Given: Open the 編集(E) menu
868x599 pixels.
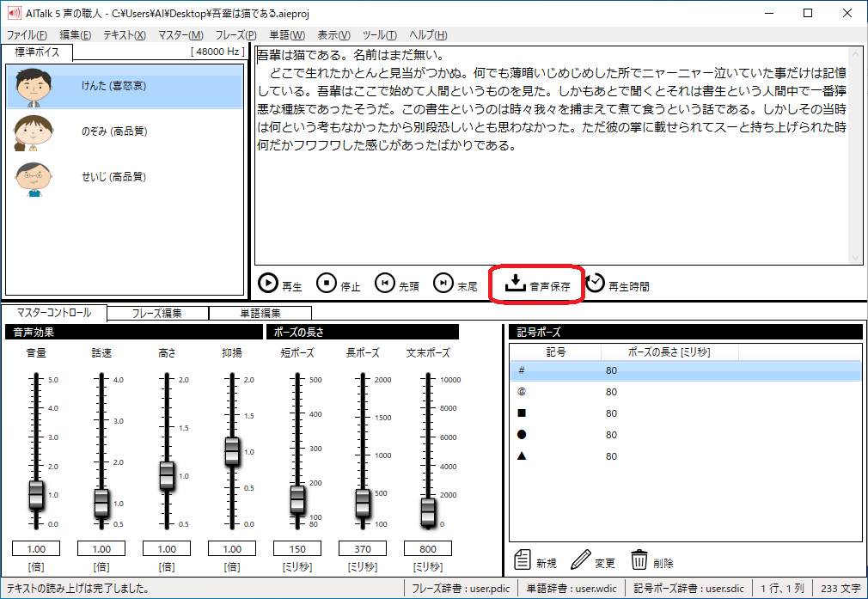Looking at the screenshot, I should point(76,35).
